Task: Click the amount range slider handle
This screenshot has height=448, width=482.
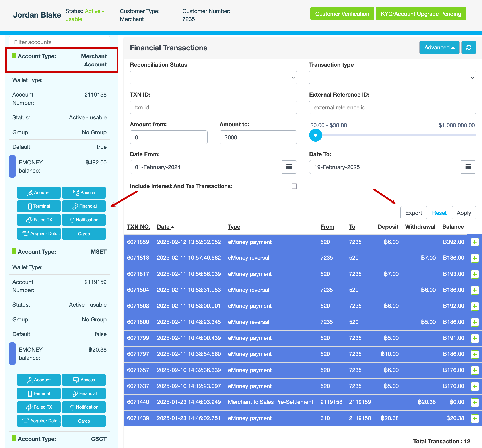Action: pos(315,135)
